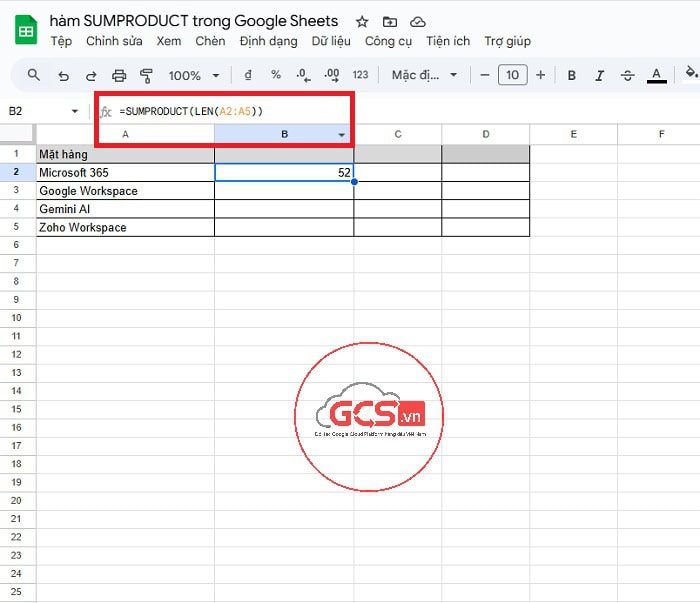The image size is (700, 603).
Task: Toggle italic formatting
Action: [600, 75]
